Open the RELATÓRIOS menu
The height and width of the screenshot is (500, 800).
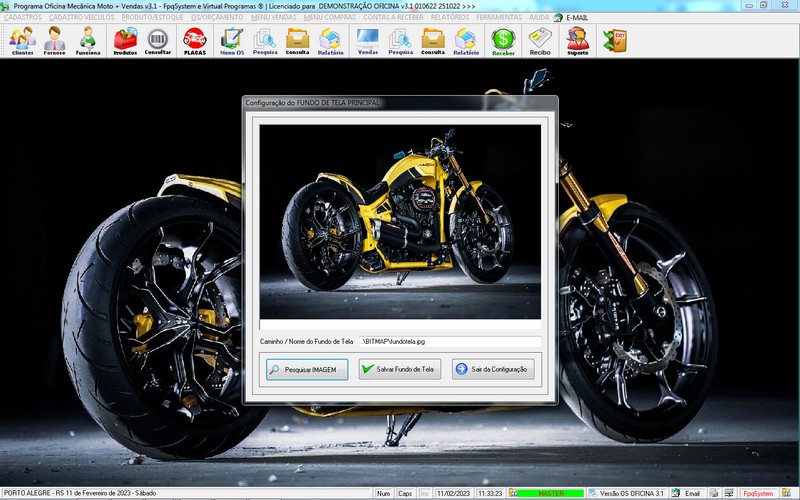(449, 17)
